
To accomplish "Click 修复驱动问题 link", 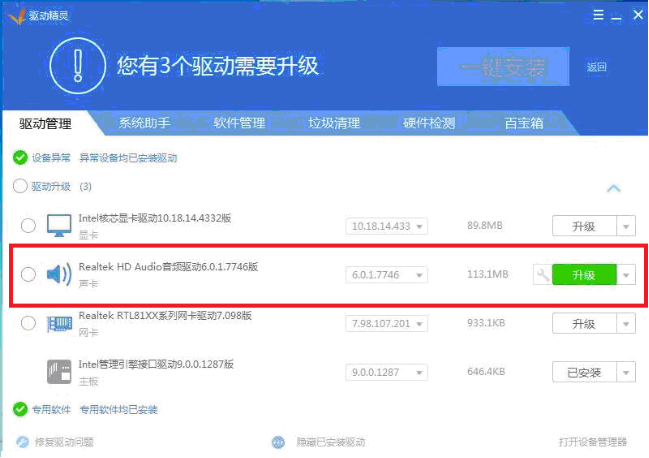I will [x=64, y=442].
